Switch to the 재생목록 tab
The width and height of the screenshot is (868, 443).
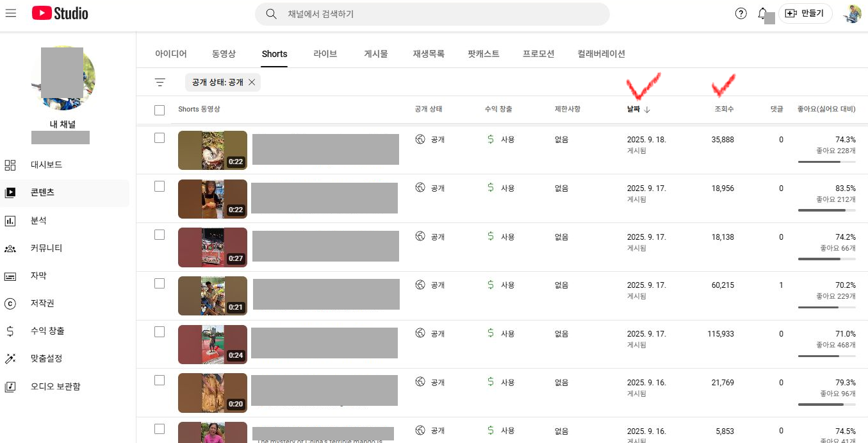(429, 54)
